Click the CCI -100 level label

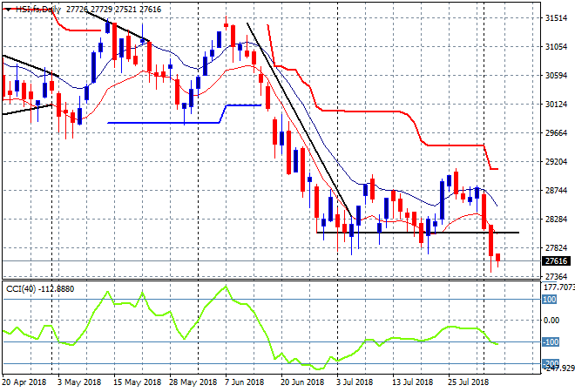(x=551, y=342)
